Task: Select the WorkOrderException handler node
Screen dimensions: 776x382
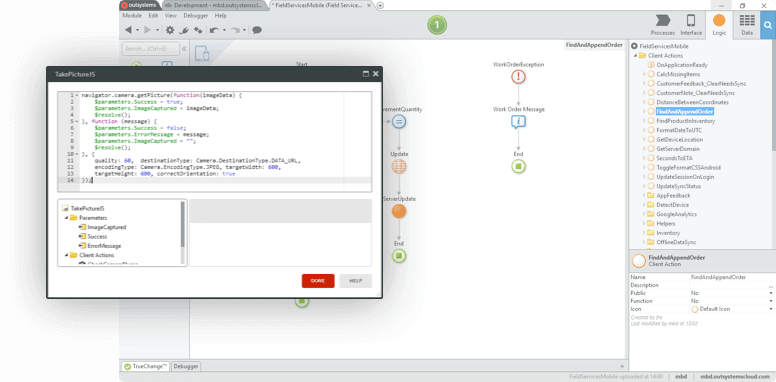Action: pyautogui.click(x=518, y=77)
